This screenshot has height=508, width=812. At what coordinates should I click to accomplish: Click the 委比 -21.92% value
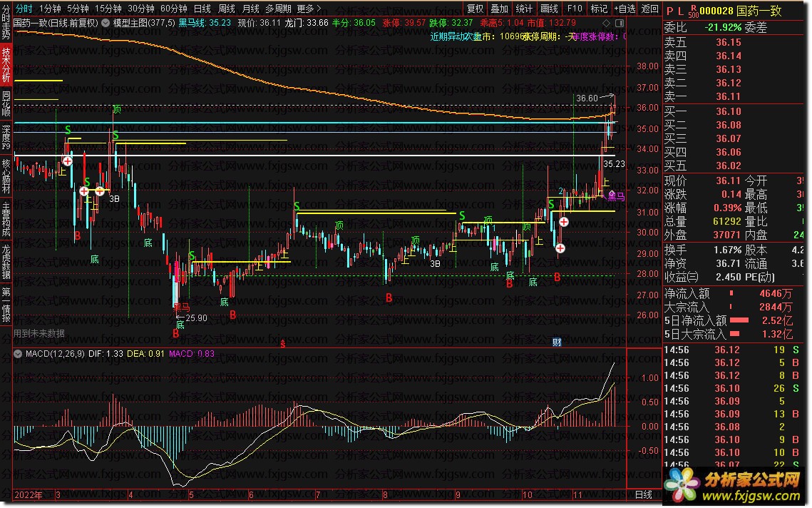coord(722,27)
